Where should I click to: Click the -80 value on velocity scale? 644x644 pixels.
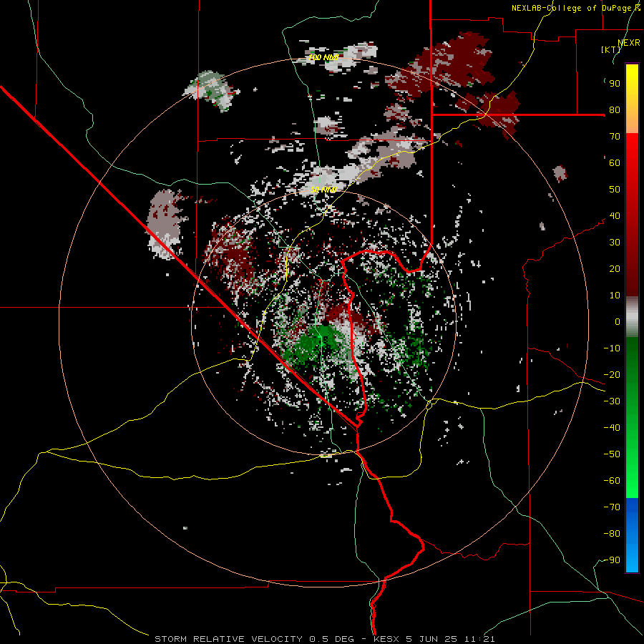[x=612, y=534]
